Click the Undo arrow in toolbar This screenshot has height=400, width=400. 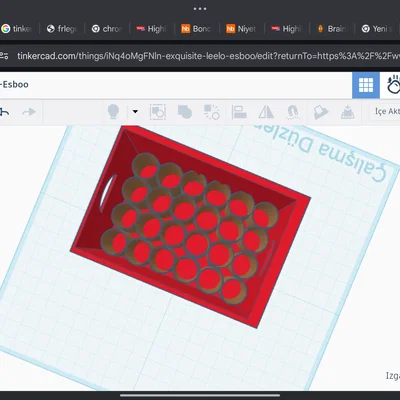pos(5,112)
